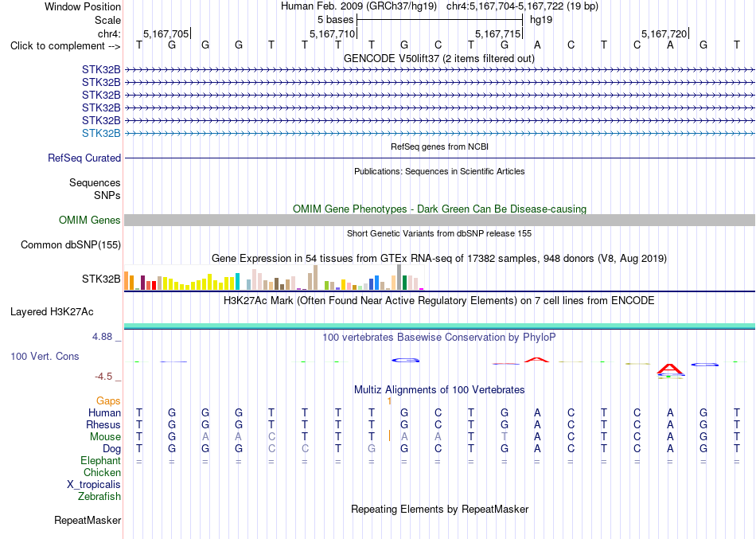This screenshot has height=539, width=756.
Task: Click the Sequences track label
Action: tap(95, 182)
